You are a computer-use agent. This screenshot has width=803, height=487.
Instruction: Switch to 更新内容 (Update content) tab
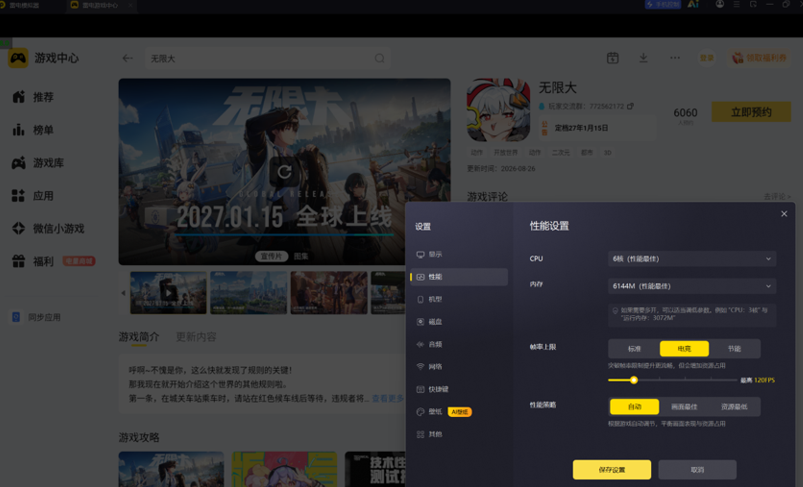[196, 337]
